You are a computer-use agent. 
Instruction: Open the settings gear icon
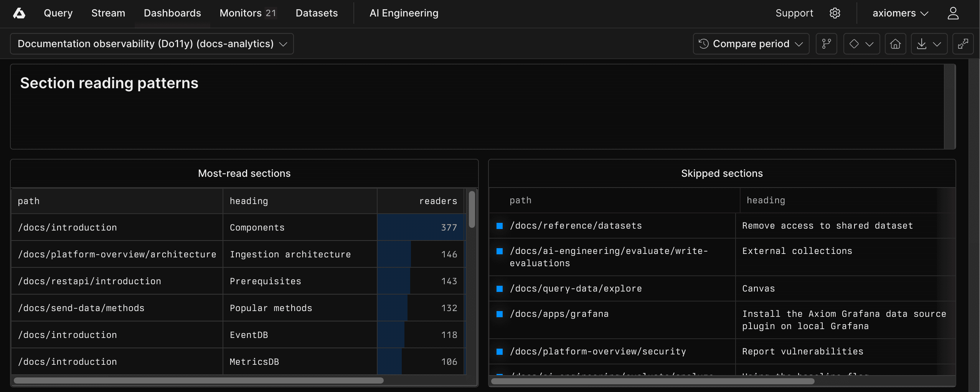(x=835, y=13)
